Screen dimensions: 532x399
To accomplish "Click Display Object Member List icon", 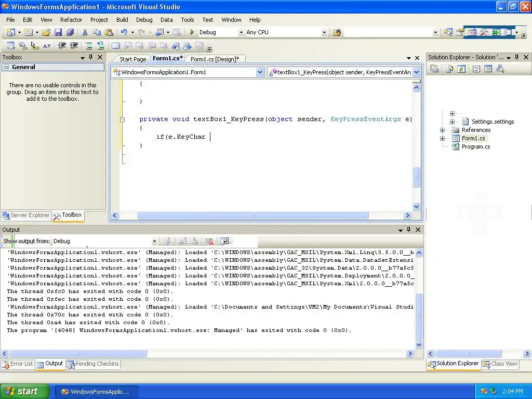I will pyautogui.click(x=10, y=46).
